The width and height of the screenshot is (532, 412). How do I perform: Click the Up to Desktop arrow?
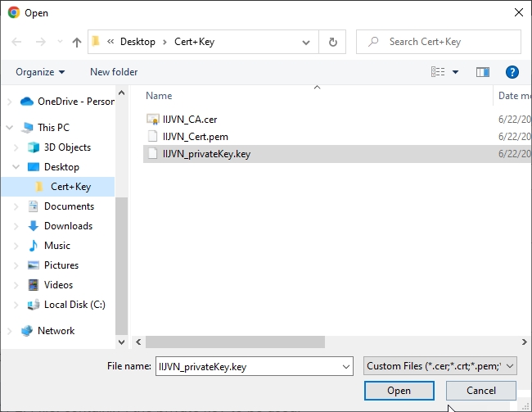click(77, 42)
